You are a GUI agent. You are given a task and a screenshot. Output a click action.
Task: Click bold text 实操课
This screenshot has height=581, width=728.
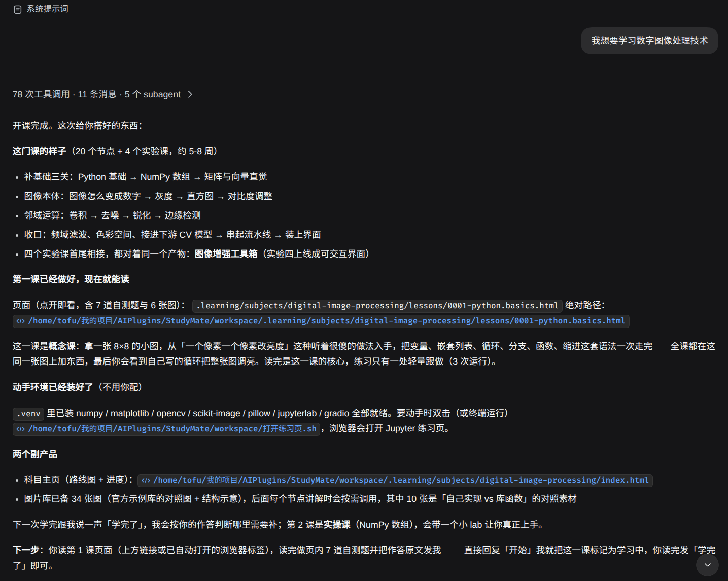337,525
